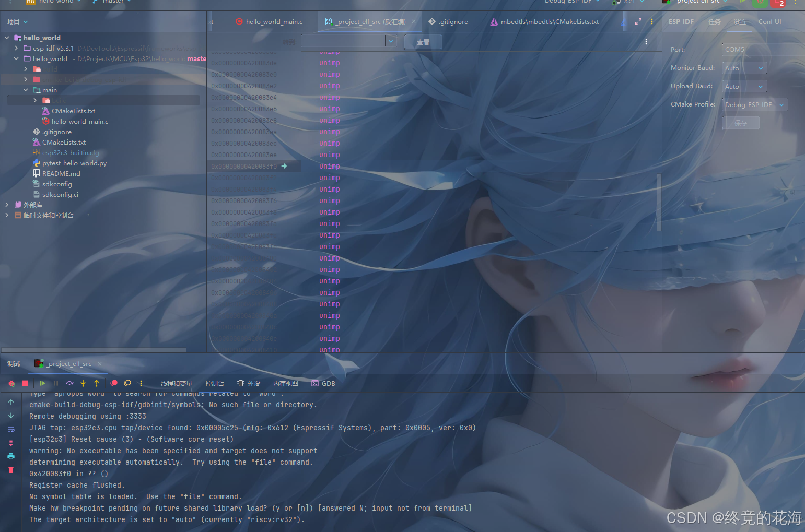Click the 转到 address input field
Screen dimensions: 805x532
pos(343,41)
